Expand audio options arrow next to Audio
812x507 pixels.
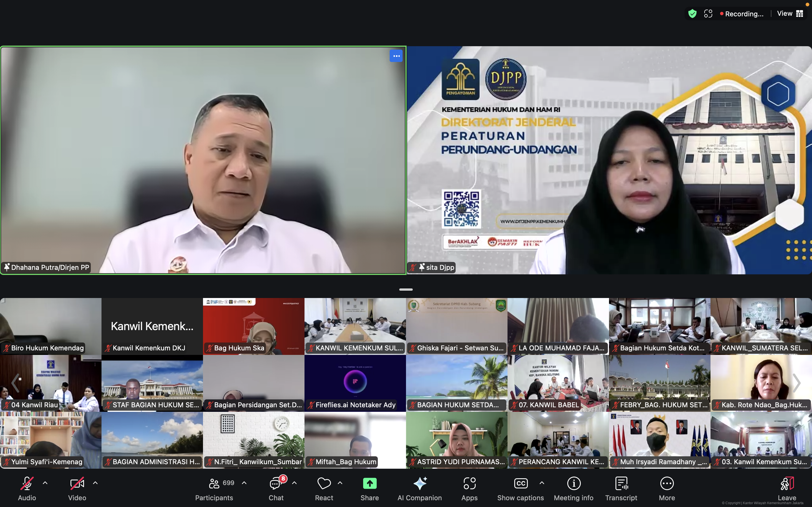[x=45, y=483]
